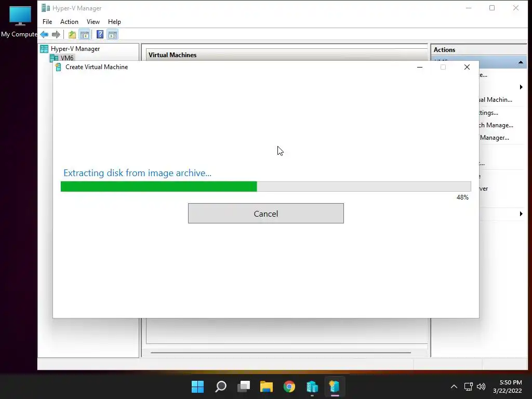This screenshot has width=532, height=399.
Task: Click the network tray icon
Action: [468, 387]
